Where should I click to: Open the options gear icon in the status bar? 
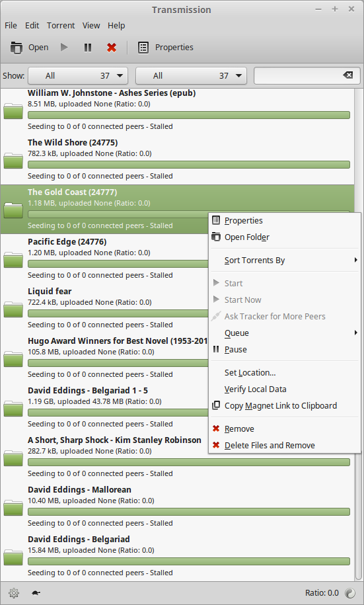(13, 592)
